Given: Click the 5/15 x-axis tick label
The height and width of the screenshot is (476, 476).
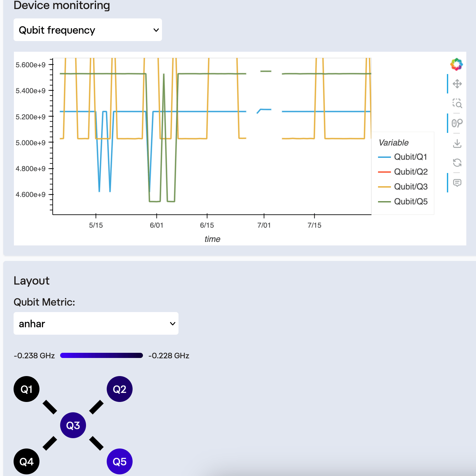Looking at the screenshot, I should pos(96,225).
